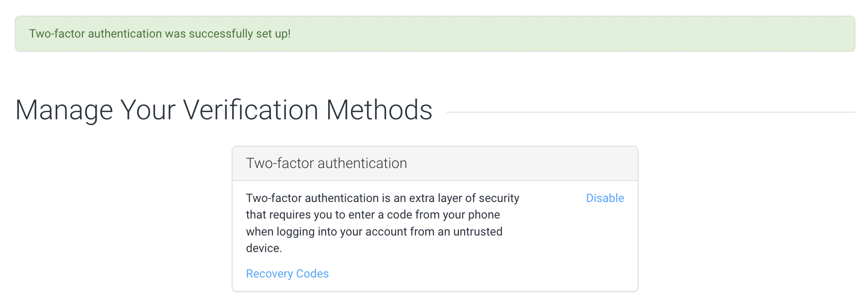Viewport: 868px width, 307px height.
Task: Click the Two-factor authentication panel header
Action: 435,163
